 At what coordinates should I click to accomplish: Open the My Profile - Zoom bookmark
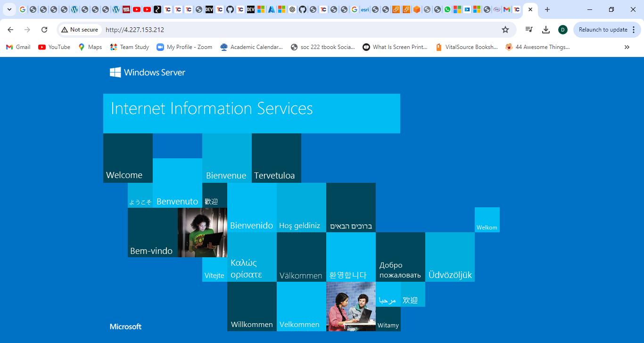click(184, 47)
